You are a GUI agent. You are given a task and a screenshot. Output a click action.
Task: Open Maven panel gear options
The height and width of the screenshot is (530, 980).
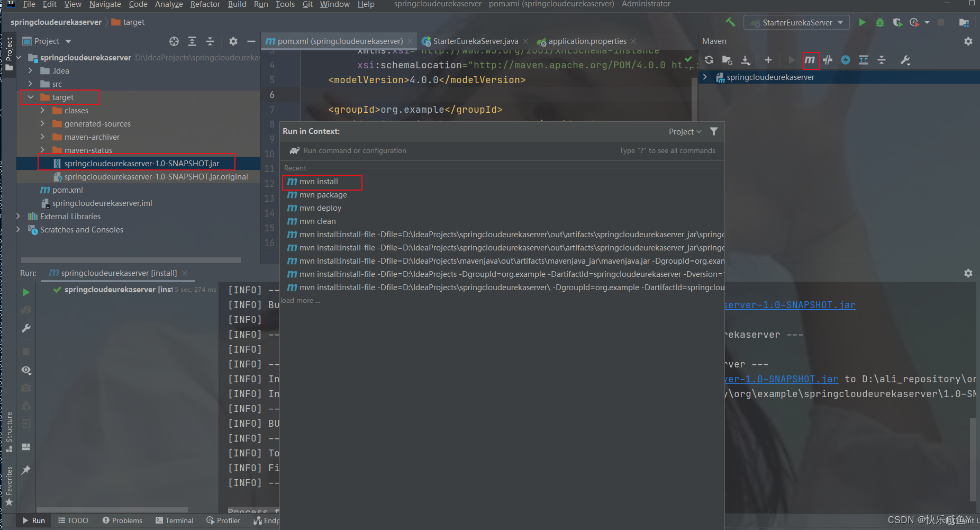pos(968,41)
